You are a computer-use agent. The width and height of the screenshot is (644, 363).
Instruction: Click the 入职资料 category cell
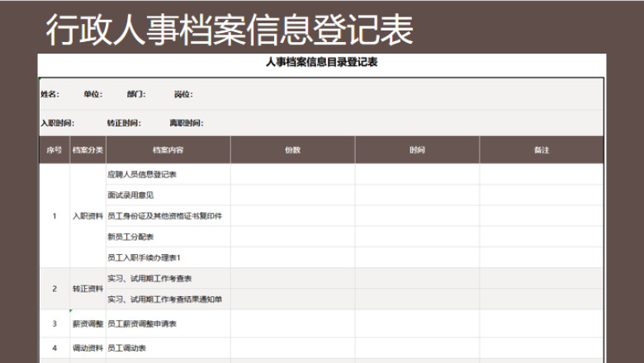point(88,216)
